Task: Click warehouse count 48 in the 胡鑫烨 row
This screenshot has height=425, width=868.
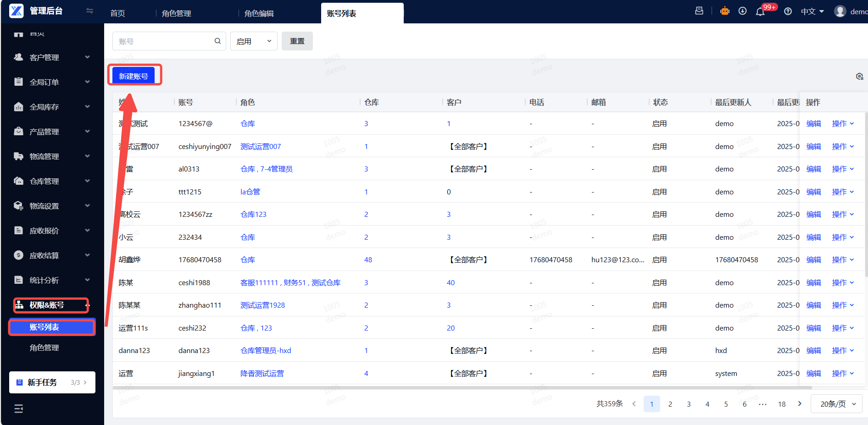Action: pos(368,260)
